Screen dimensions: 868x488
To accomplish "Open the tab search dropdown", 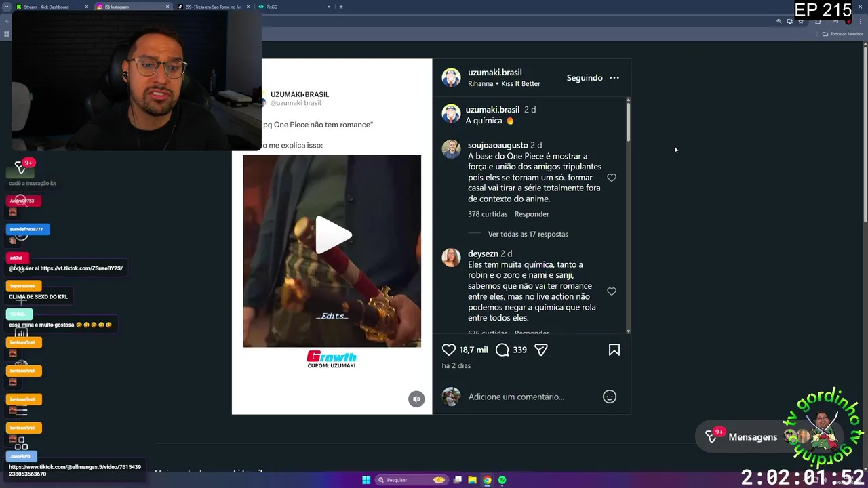I will (7, 7).
